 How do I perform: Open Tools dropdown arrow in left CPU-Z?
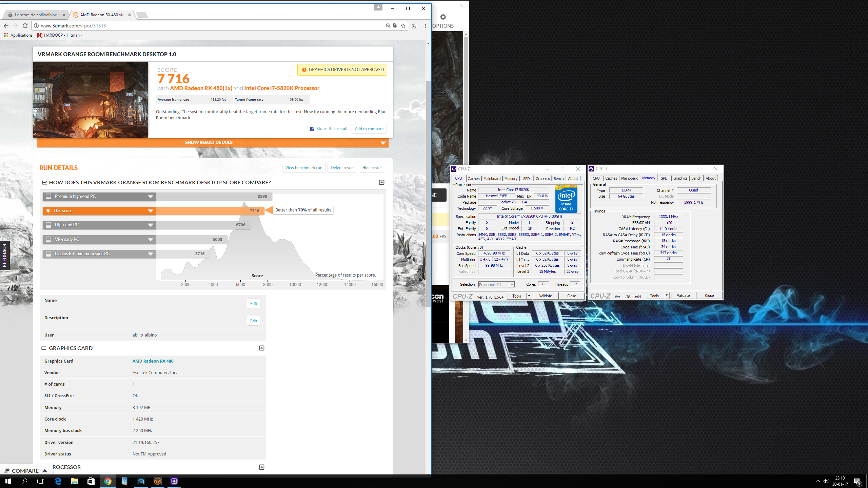pyautogui.click(x=529, y=296)
